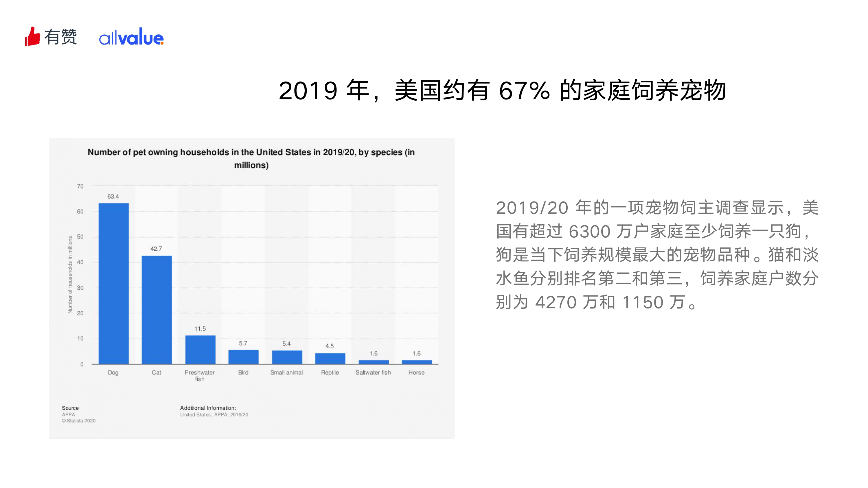Click the Statista 2020 copyright text
The height and width of the screenshot is (488, 868).
click(x=79, y=421)
